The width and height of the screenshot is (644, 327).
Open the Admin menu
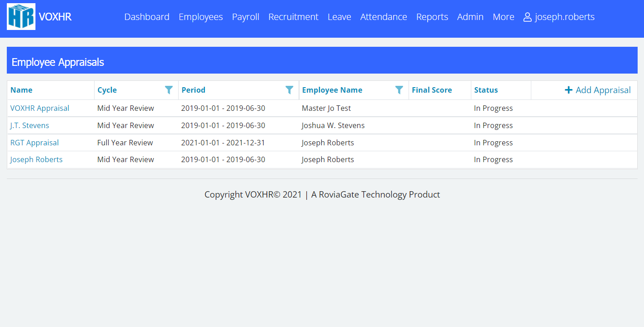coord(470,17)
